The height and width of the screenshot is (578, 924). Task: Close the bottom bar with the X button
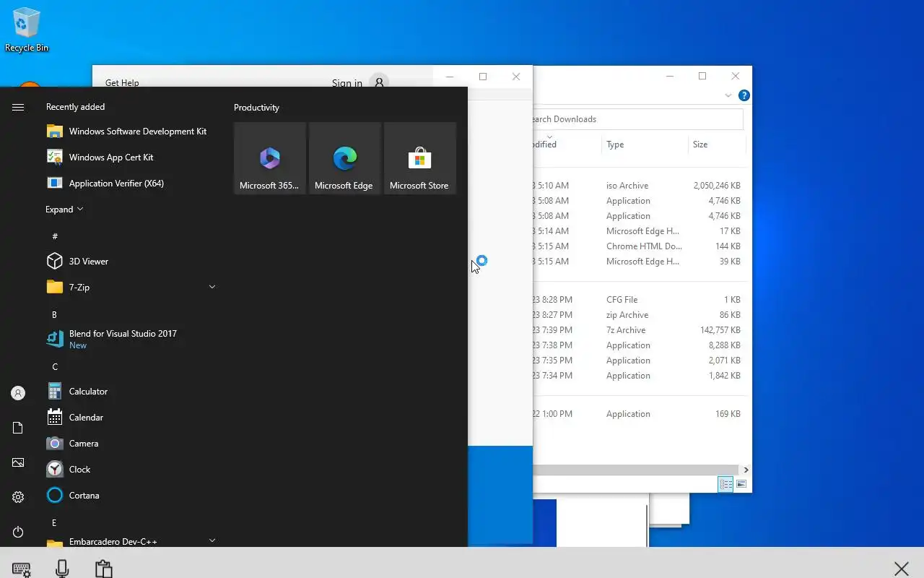(x=901, y=569)
